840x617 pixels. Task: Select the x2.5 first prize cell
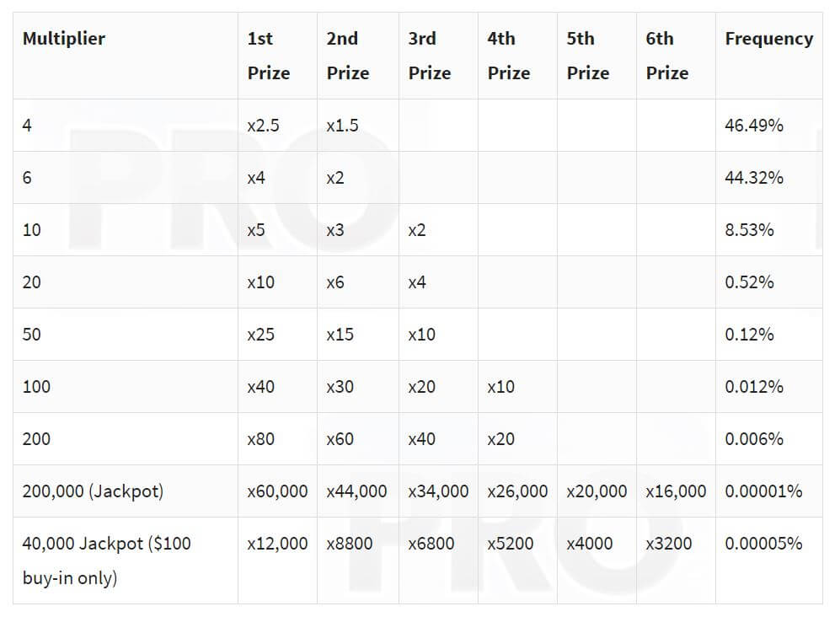[264, 126]
